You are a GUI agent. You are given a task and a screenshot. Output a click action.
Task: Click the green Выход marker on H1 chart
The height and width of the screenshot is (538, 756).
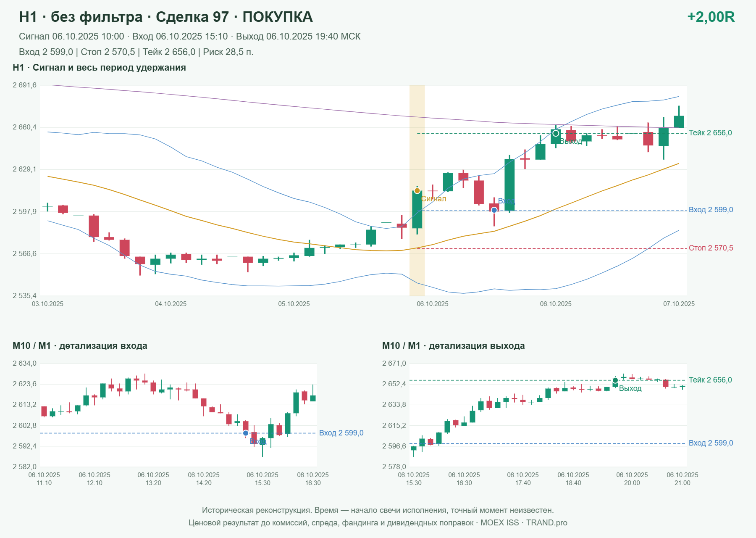(556, 133)
